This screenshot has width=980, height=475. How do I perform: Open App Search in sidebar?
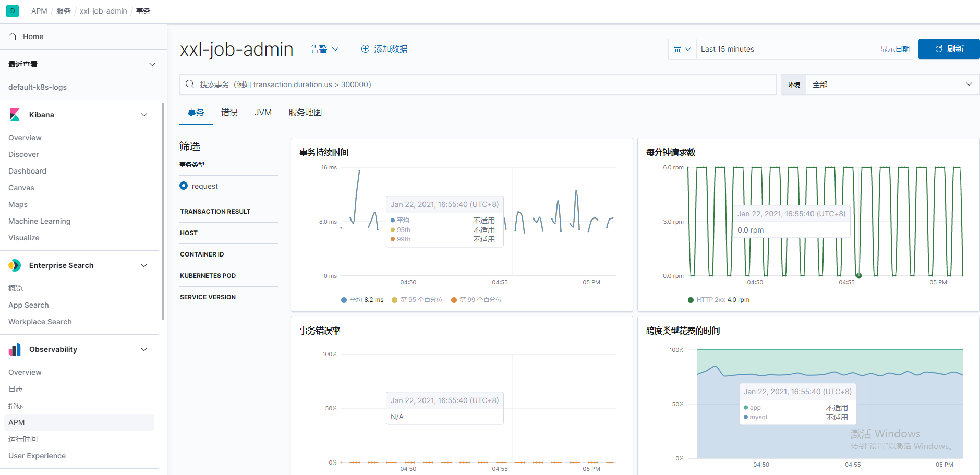coord(29,305)
